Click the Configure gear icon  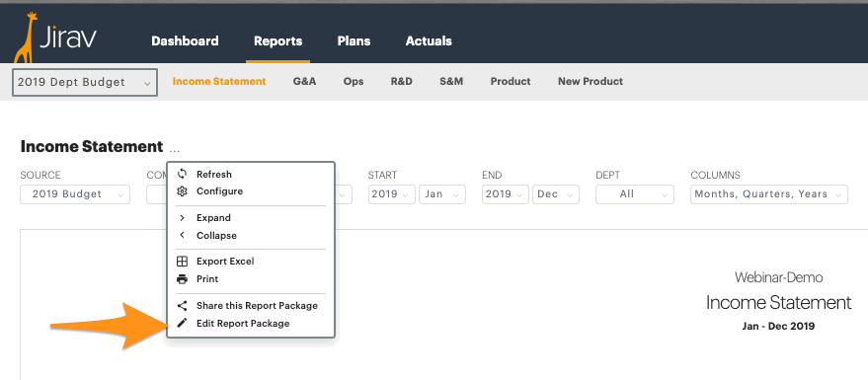click(x=182, y=191)
